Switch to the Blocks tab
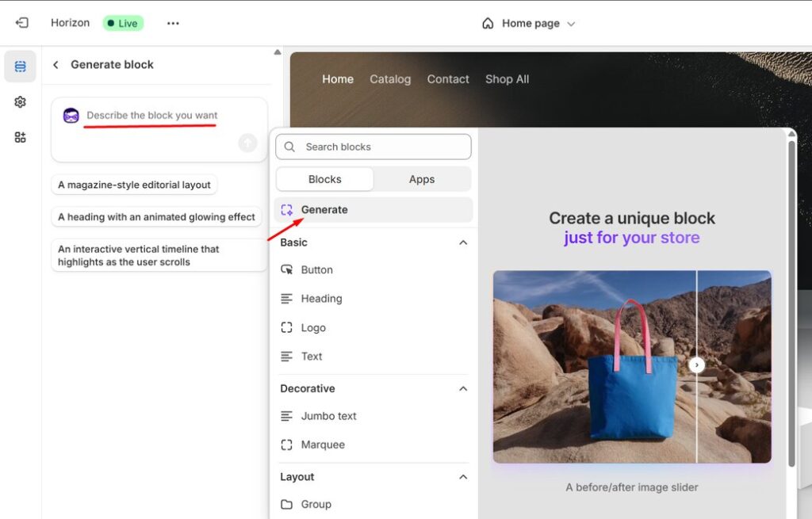 (x=324, y=179)
